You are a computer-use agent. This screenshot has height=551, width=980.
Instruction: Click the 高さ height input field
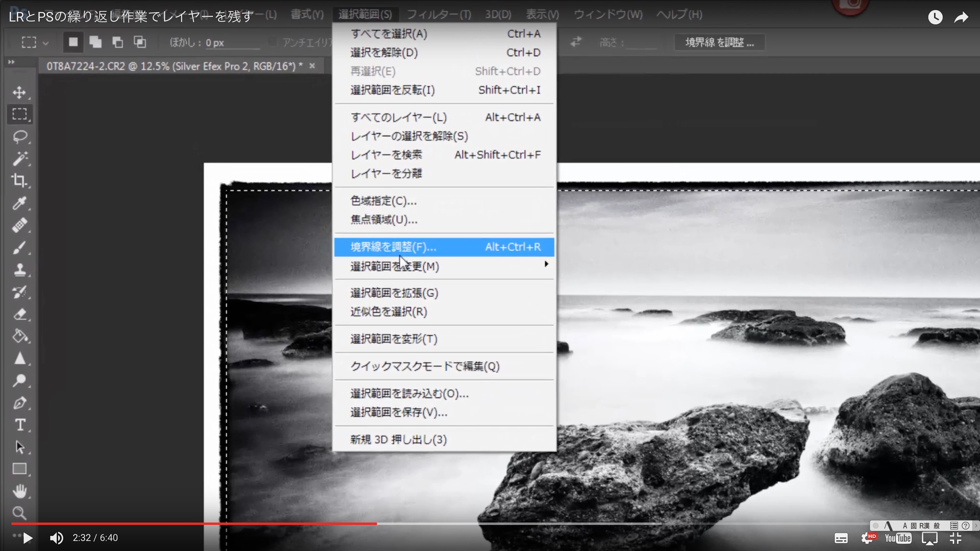(x=641, y=43)
